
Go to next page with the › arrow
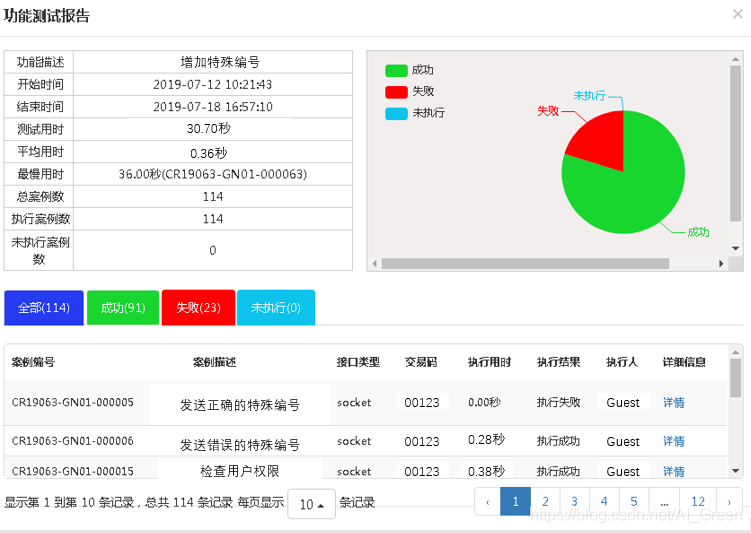point(729,501)
